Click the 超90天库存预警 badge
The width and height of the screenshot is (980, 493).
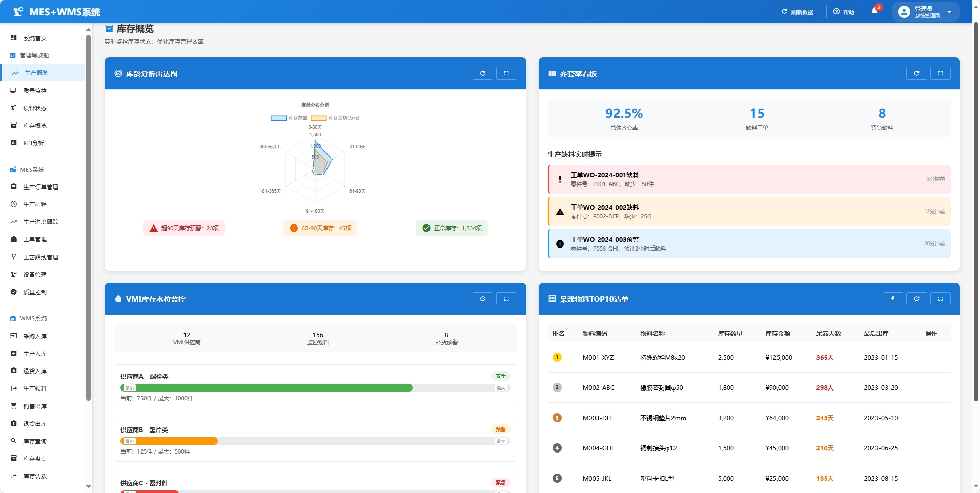coord(184,228)
